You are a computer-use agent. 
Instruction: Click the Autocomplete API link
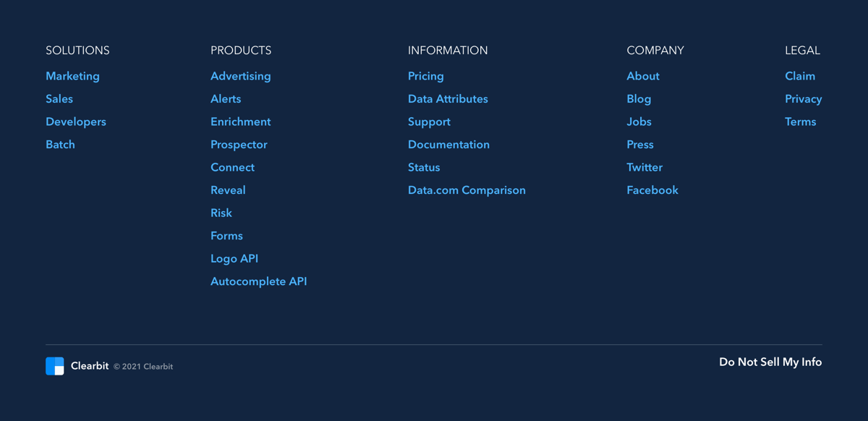click(x=258, y=281)
